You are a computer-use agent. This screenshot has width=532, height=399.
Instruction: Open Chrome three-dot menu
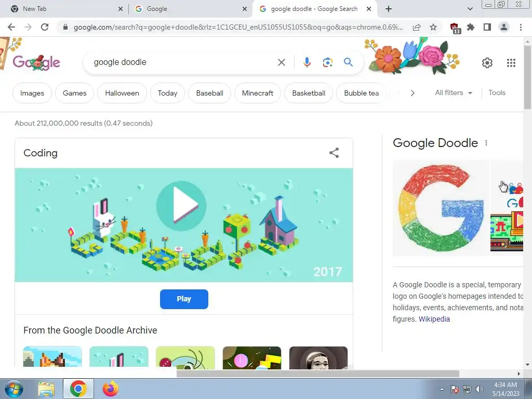(x=521, y=27)
